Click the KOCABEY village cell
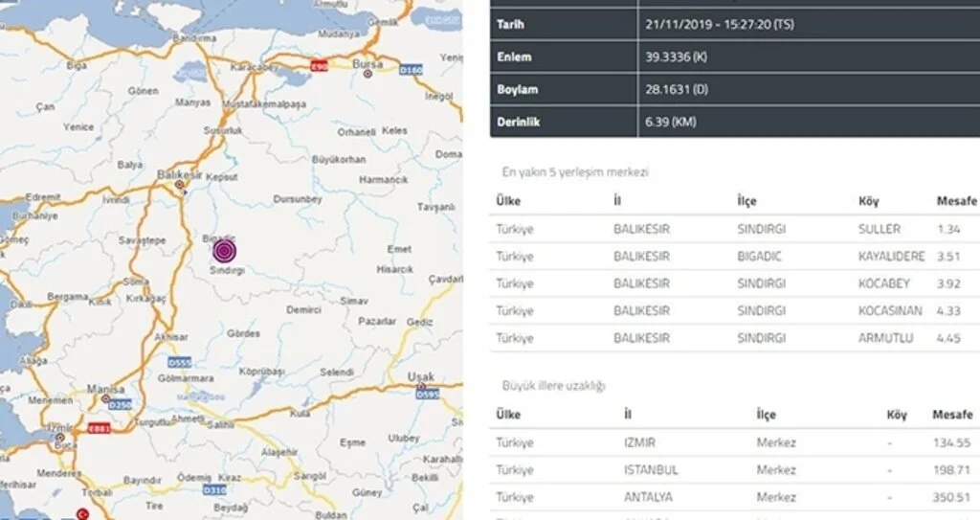The image size is (980, 520). tap(883, 283)
